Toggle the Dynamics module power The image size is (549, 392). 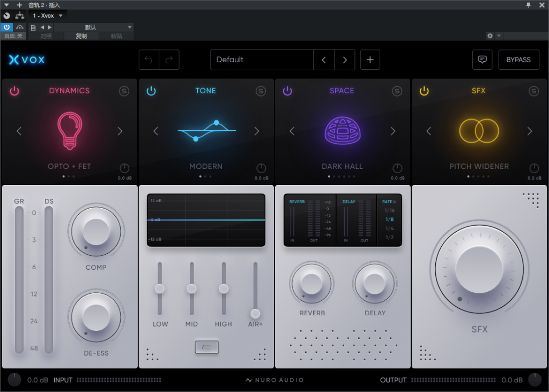coord(14,91)
